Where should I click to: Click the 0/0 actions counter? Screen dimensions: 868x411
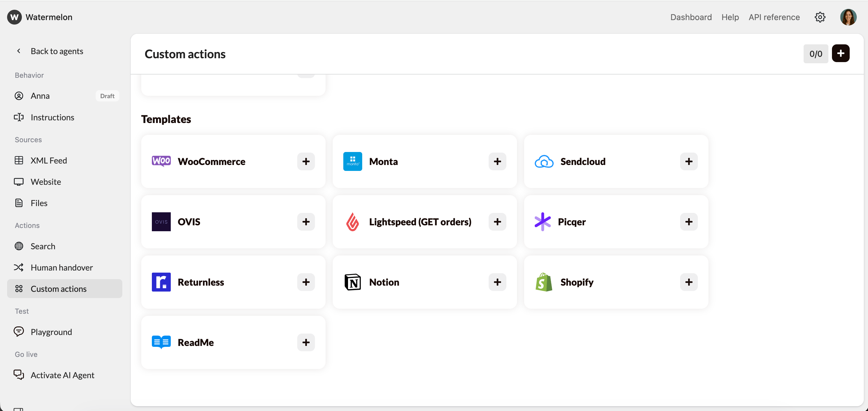(x=815, y=54)
